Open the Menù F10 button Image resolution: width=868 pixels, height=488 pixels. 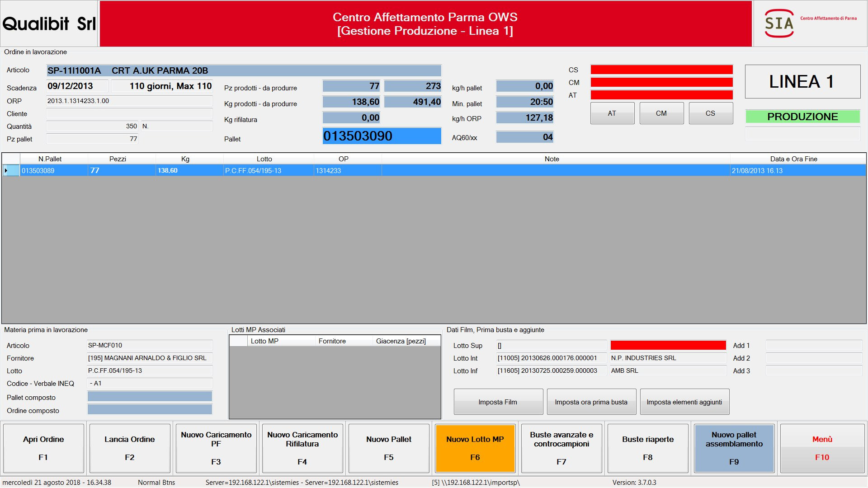(x=822, y=448)
